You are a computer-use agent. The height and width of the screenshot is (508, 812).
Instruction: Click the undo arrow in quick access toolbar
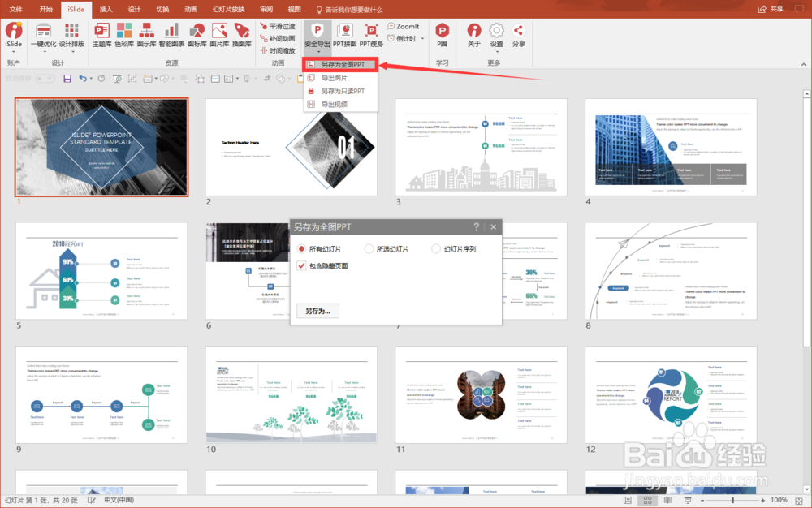tap(83, 79)
